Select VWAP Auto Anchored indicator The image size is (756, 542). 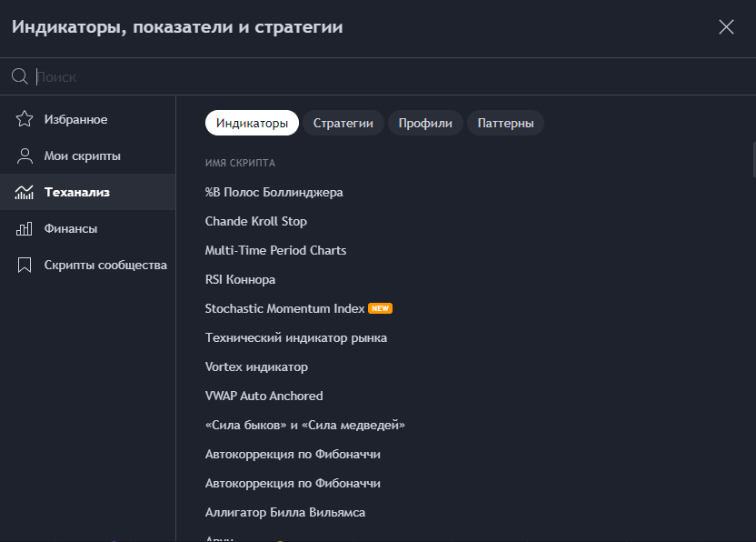pyautogui.click(x=264, y=396)
